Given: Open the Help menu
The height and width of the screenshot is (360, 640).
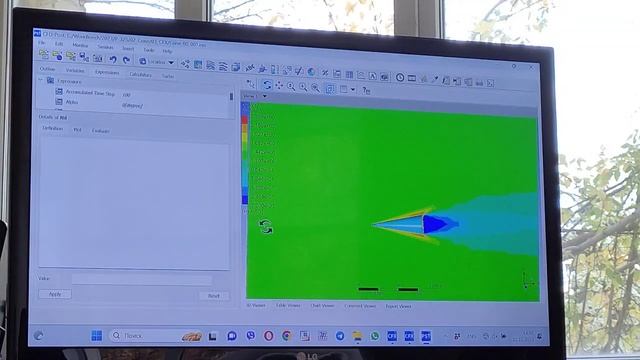Looking at the screenshot, I should [167, 51].
